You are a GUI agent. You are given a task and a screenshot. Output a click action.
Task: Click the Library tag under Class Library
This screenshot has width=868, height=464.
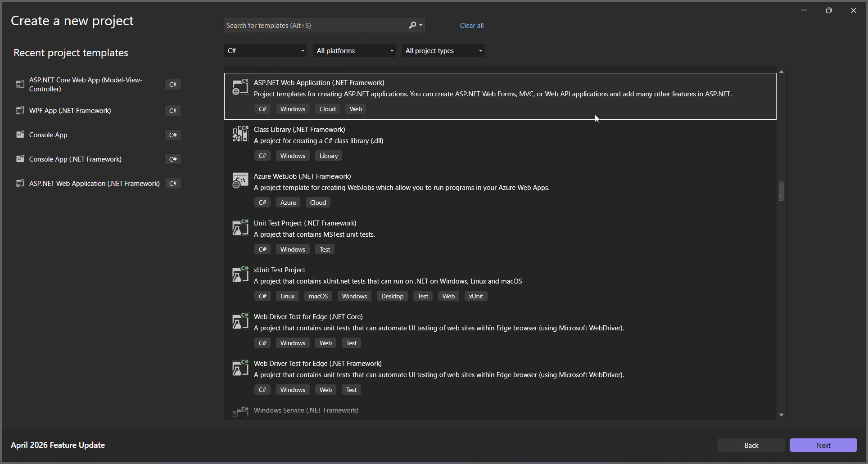[x=328, y=156]
